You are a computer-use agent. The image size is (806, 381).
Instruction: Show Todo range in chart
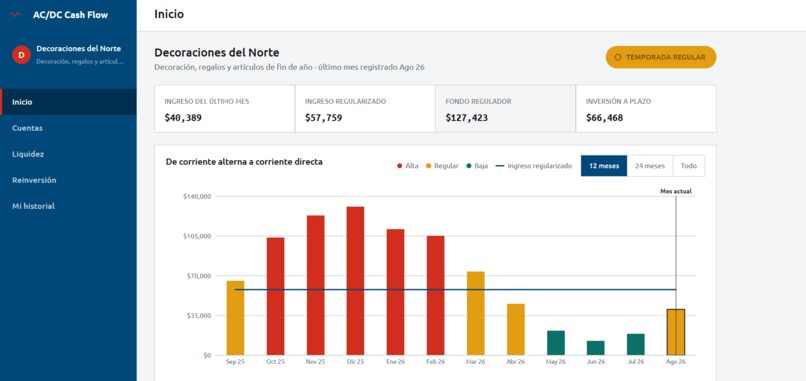[688, 166]
